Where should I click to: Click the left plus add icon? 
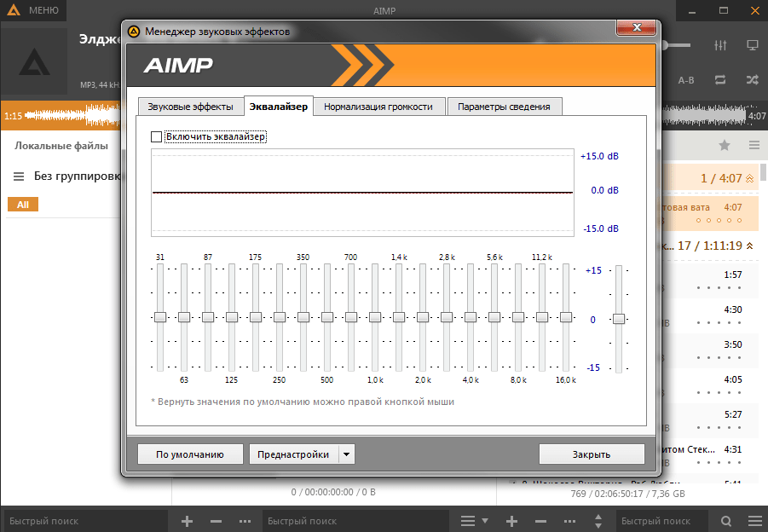coord(187,521)
